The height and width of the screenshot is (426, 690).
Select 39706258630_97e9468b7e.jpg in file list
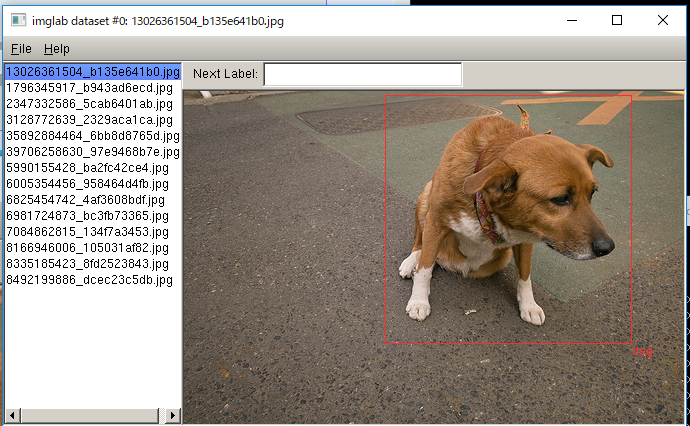click(x=93, y=152)
